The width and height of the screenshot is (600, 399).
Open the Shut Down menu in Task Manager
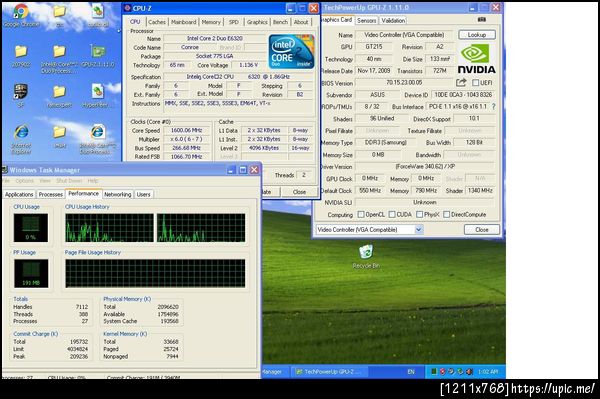[69, 181]
